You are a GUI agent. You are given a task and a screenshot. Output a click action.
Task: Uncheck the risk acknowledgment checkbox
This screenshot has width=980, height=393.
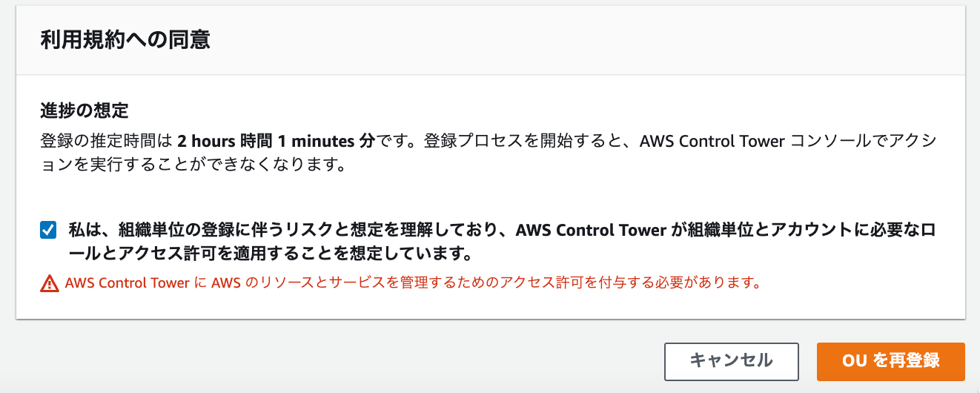(x=48, y=230)
